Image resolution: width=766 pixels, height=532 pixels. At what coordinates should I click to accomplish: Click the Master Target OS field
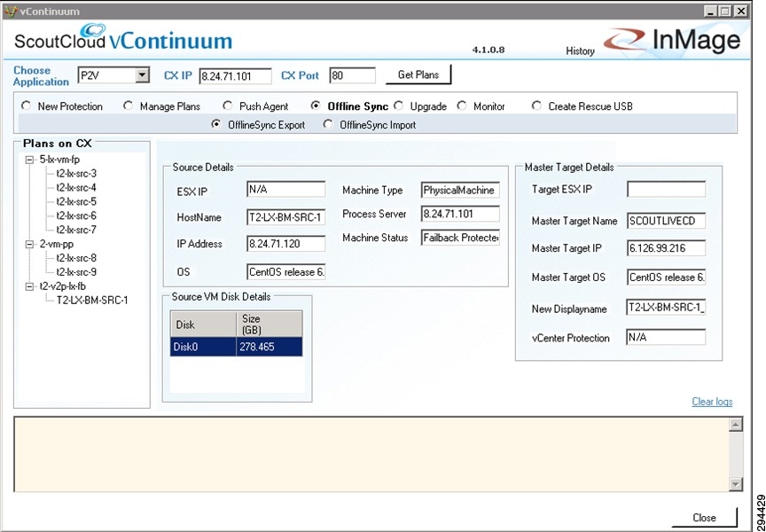tap(667, 277)
